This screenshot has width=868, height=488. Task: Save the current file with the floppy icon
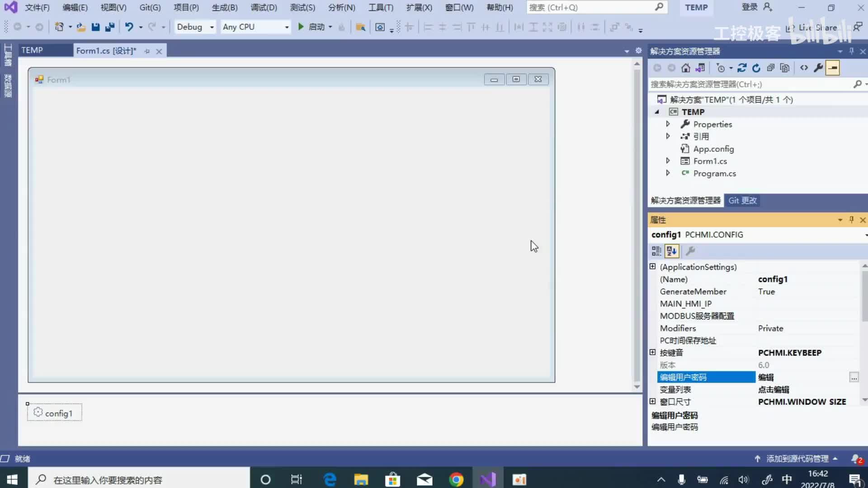[95, 27]
